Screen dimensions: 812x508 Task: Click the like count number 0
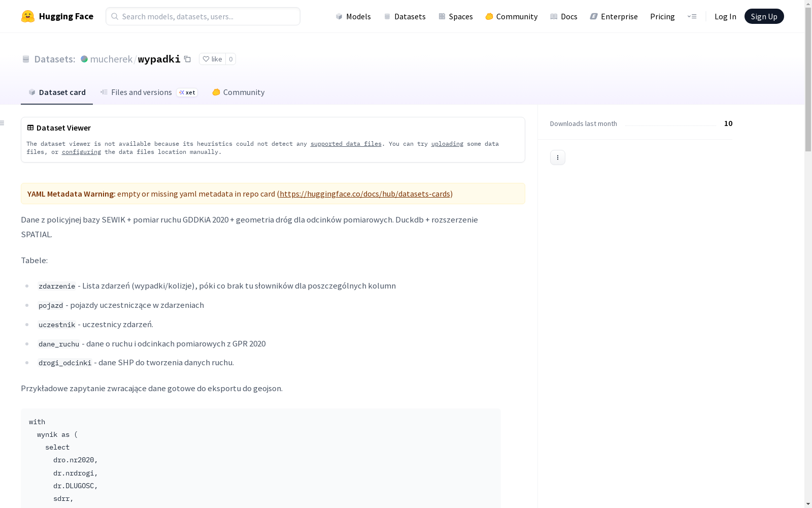pyautogui.click(x=231, y=59)
